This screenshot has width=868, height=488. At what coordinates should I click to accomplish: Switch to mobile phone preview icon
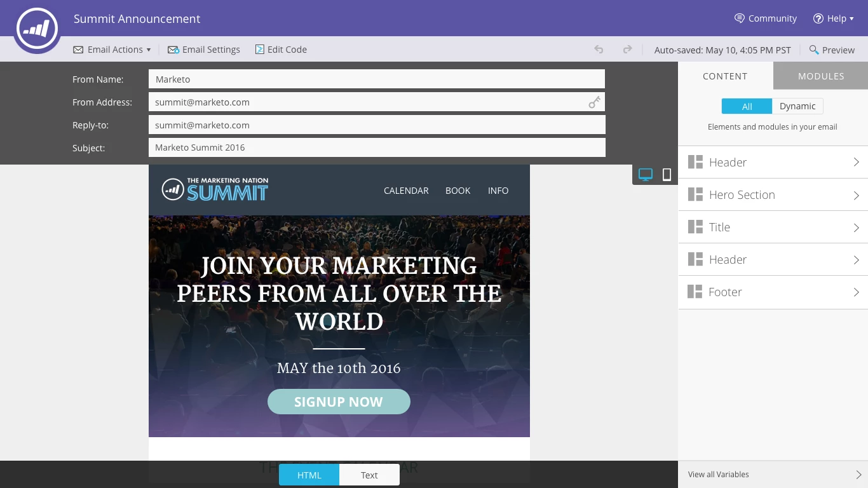tap(667, 175)
